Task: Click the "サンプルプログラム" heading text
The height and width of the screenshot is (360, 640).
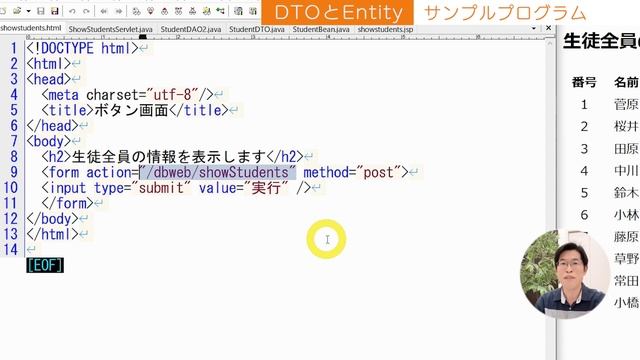Action: coord(505,13)
